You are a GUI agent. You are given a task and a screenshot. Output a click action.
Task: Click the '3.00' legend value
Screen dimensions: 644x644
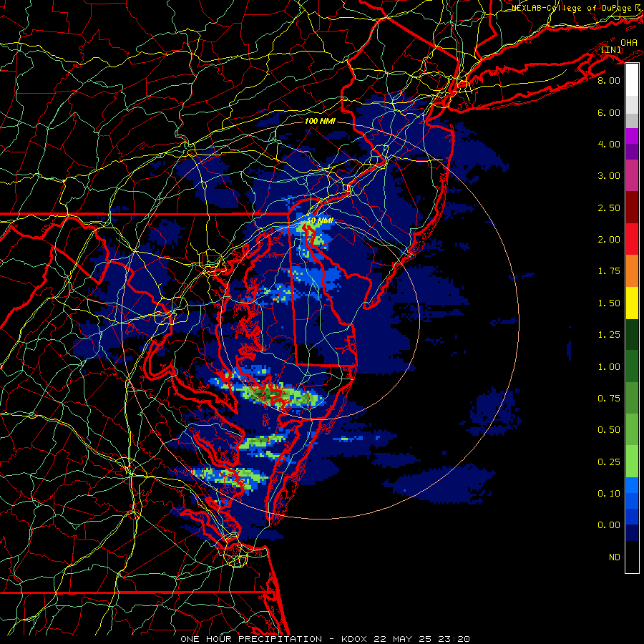click(609, 176)
